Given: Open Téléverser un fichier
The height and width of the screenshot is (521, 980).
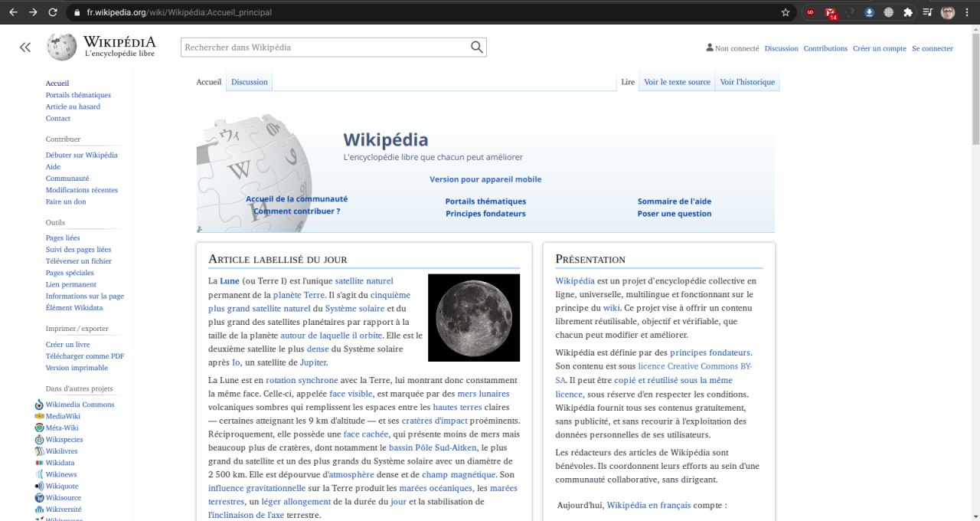Looking at the screenshot, I should point(78,260).
